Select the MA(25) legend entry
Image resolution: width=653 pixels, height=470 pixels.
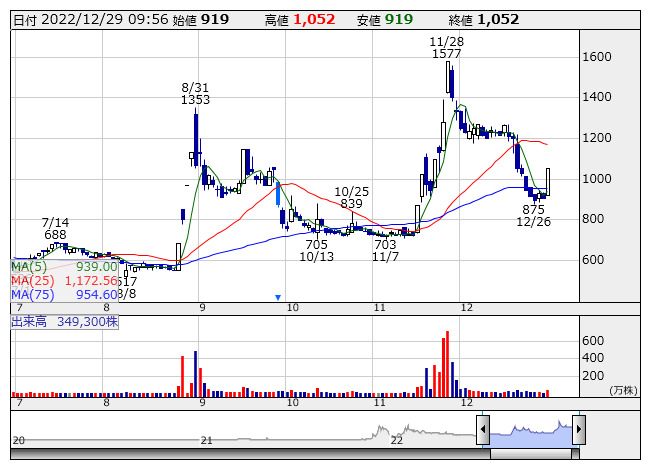[65, 281]
